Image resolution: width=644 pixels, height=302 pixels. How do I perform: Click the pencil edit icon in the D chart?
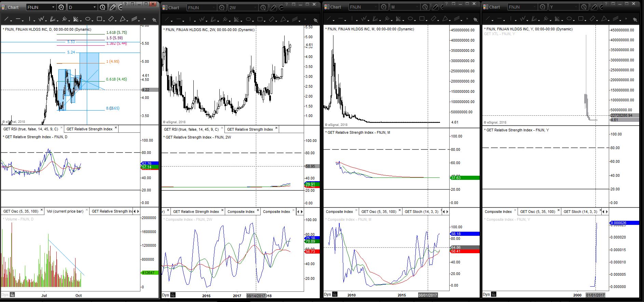[112, 7]
